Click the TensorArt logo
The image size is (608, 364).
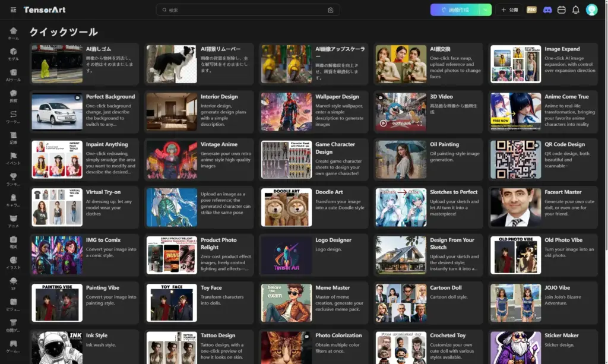45,10
